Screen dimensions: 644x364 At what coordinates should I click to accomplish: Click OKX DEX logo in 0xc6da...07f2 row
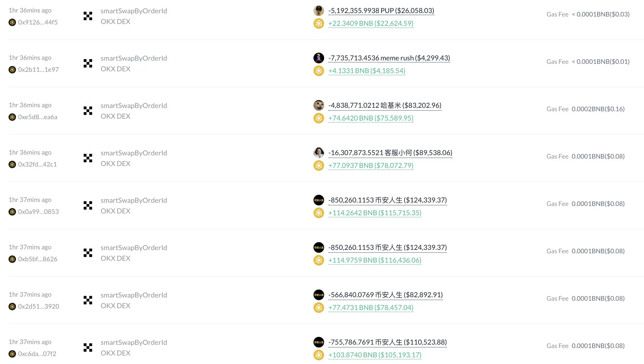click(88, 348)
